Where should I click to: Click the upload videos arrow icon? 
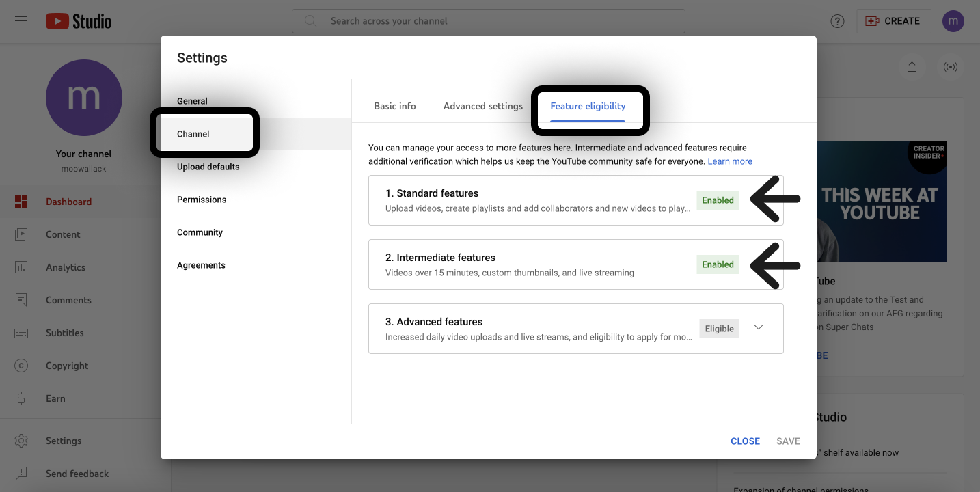912,67
